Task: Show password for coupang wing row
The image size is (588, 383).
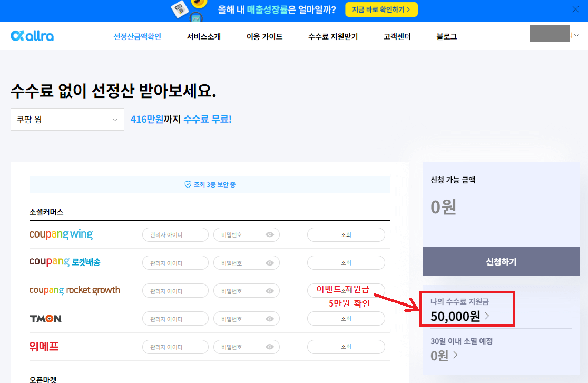Action: 270,235
